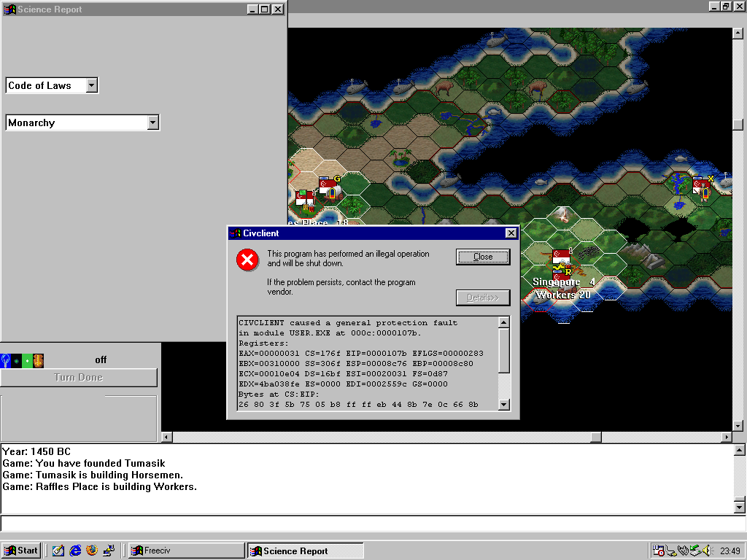Click the Civclient title bar icon

pos(235,233)
